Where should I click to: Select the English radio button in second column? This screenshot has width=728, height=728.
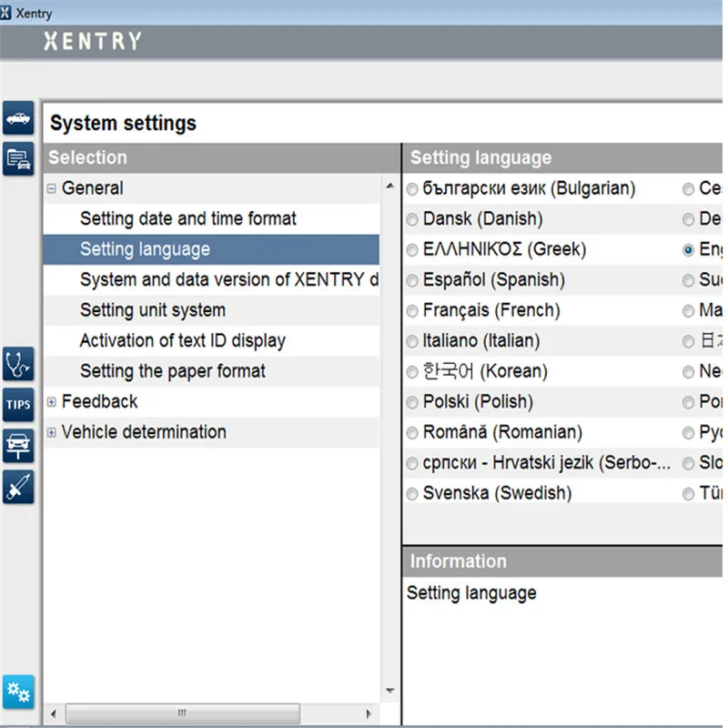coord(688,250)
